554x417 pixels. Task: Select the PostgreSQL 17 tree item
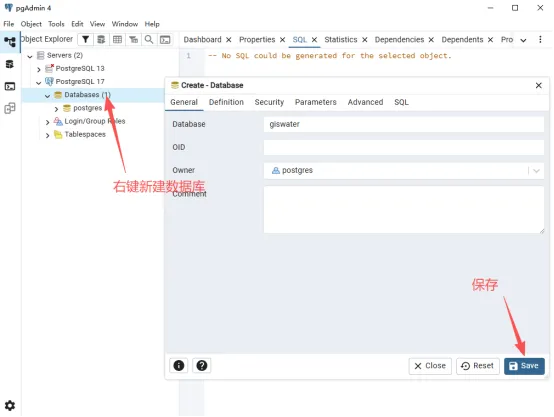80,82
